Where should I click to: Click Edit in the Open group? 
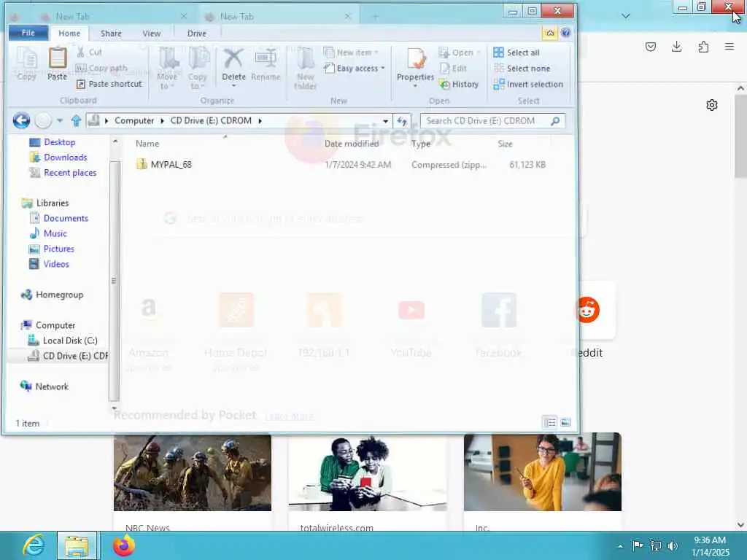452,68
